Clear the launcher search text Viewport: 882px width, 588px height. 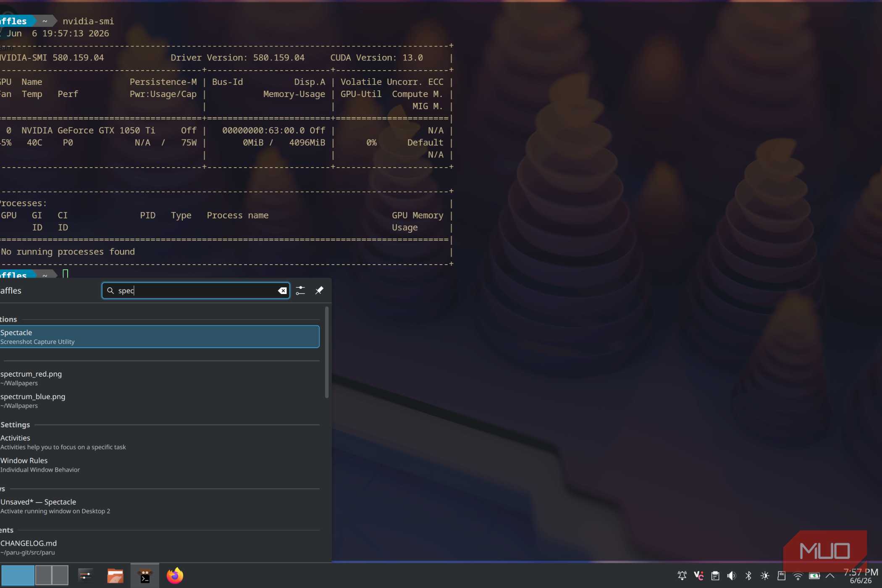[282, 291]
